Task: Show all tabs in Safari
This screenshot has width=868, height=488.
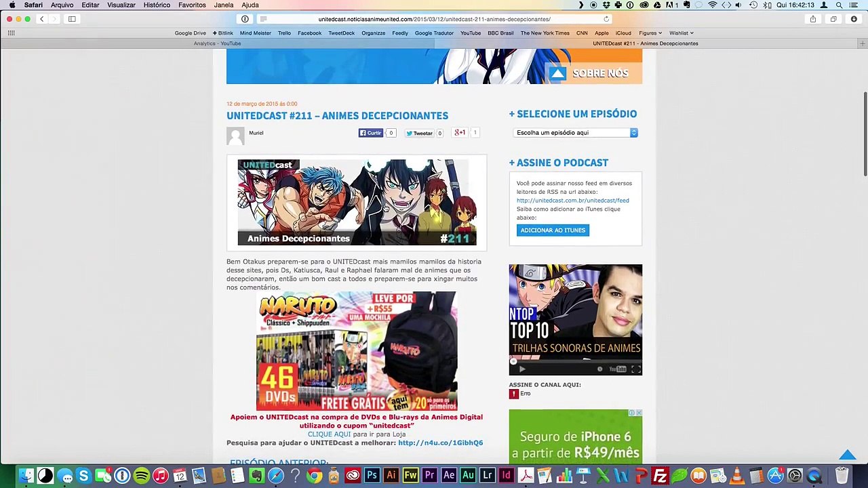Action: 833,19
